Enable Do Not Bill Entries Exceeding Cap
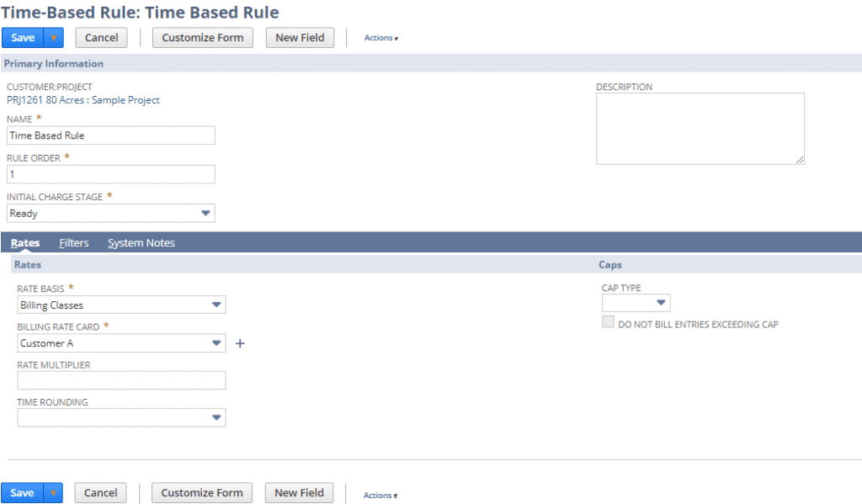This screenshot has height=504, width=862. click(x=608, y=324)
